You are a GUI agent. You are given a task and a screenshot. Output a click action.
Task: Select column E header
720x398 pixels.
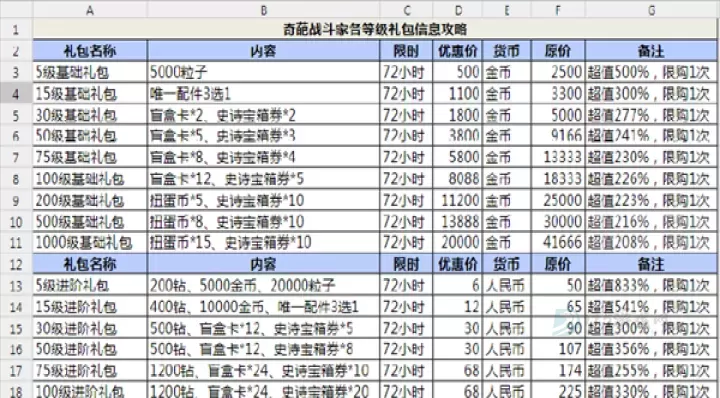tap(506, 10)
